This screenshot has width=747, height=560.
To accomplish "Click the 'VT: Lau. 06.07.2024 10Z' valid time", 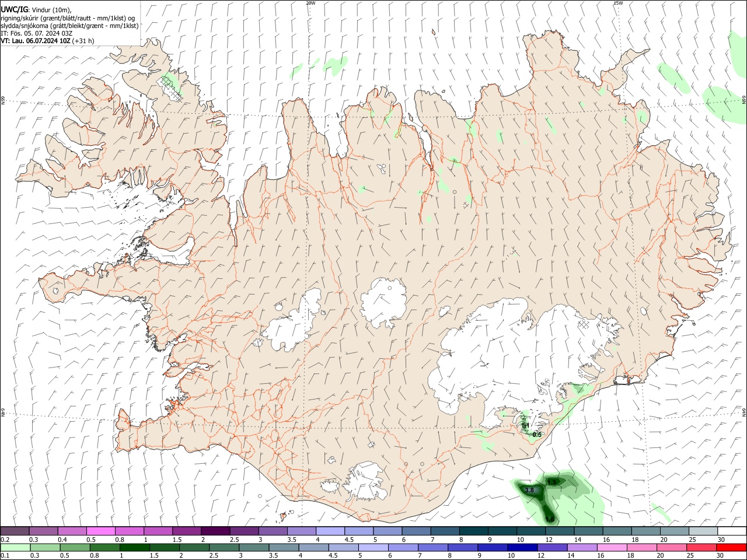I will coord(36,41).
